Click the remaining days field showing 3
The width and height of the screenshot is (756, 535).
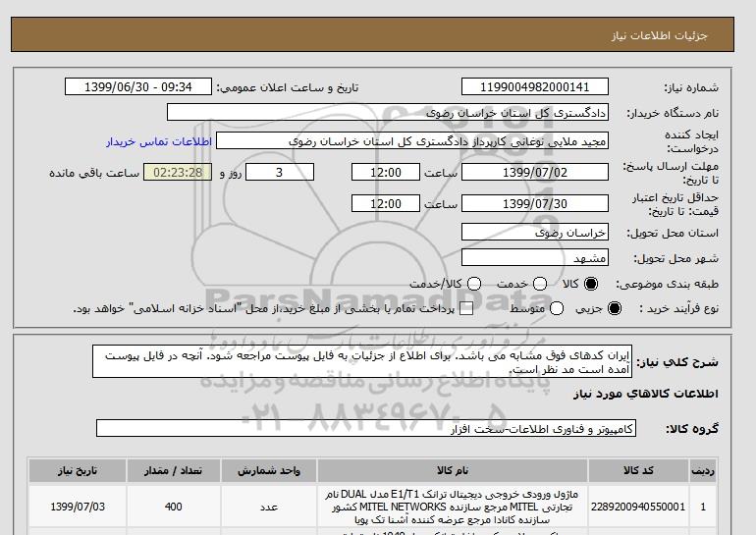280,172
